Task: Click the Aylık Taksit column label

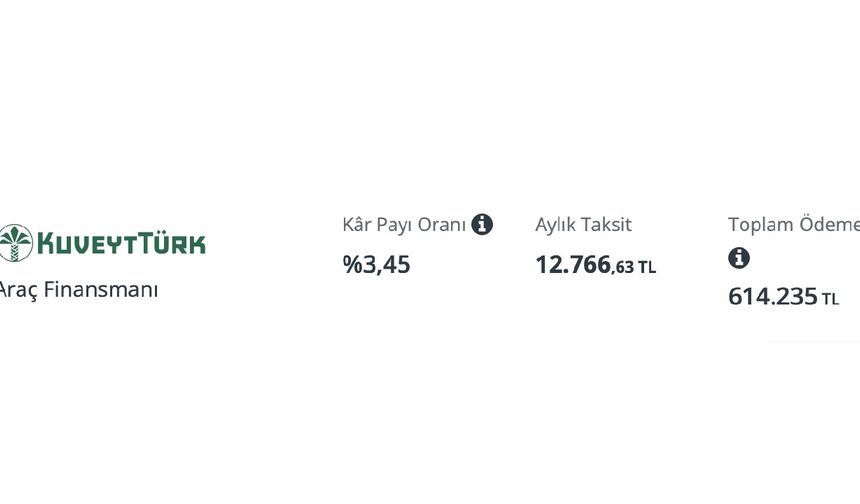Action: (x=583, y=225)
